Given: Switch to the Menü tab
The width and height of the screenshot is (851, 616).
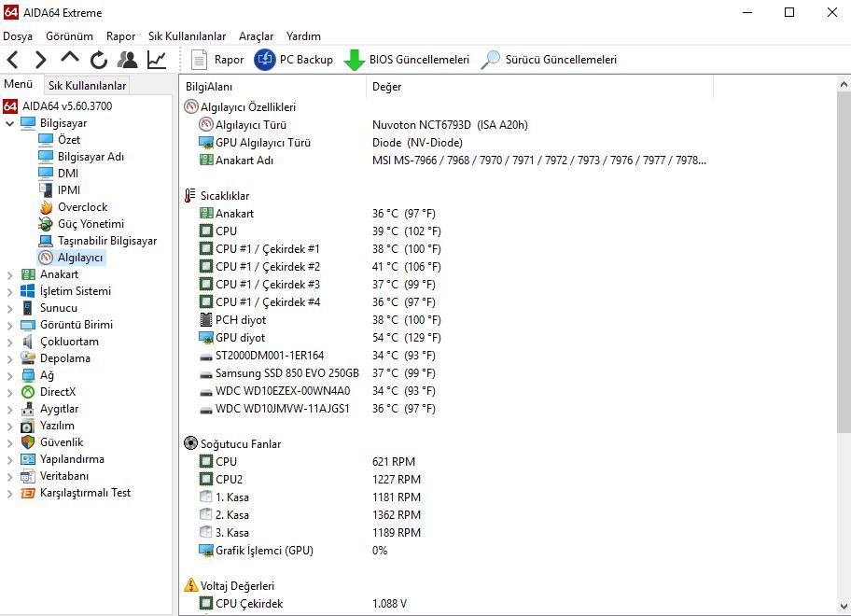Looking at the screenshot, I should tap(19, 84).
